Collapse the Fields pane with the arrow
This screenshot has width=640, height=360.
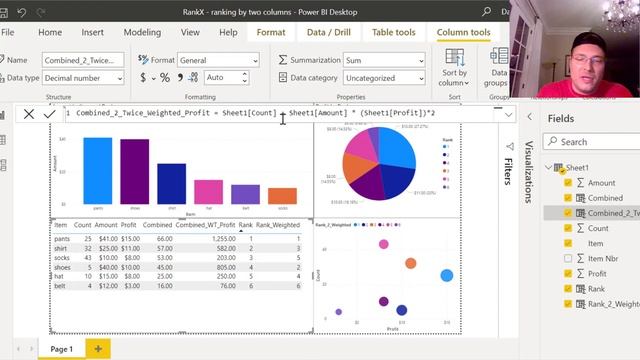click(x=529, y=117)
